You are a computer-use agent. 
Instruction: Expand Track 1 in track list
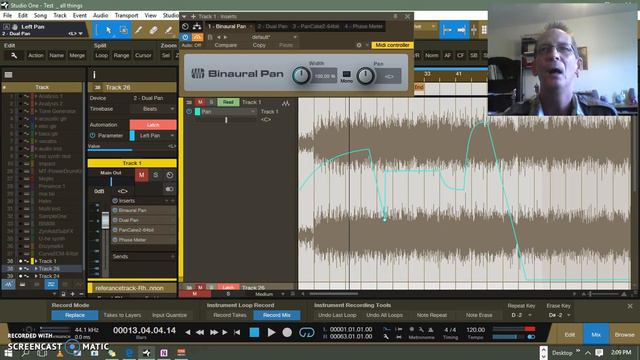click(36, 261)
